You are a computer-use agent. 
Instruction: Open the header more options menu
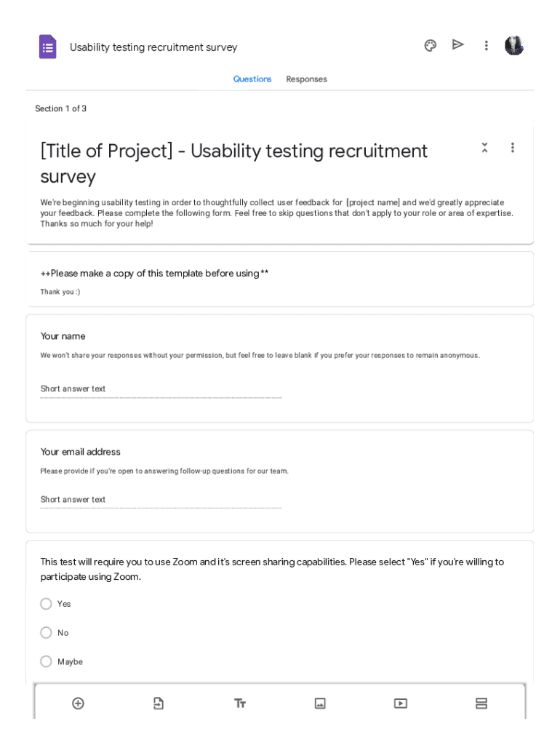click(486, 46)
